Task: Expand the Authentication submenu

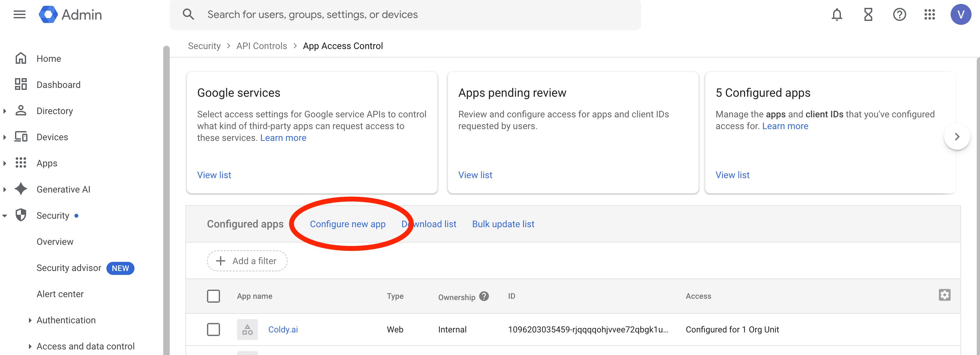Action: [30, 320]
